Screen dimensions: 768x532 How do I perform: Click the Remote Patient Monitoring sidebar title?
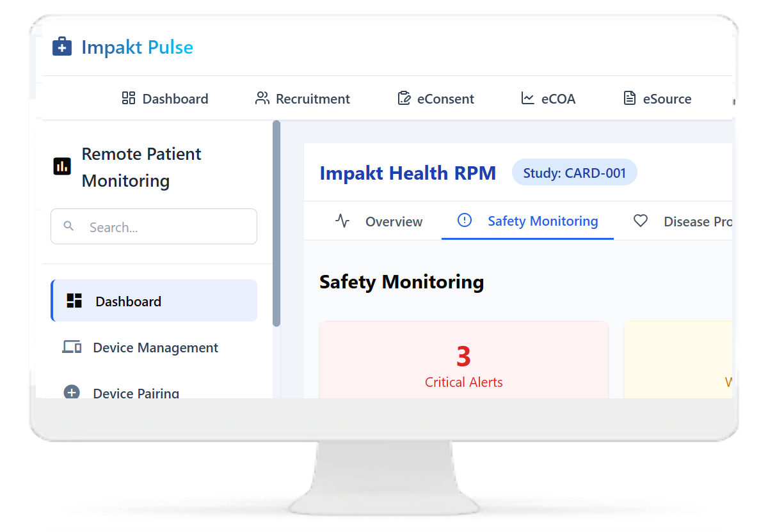point(141,168)
